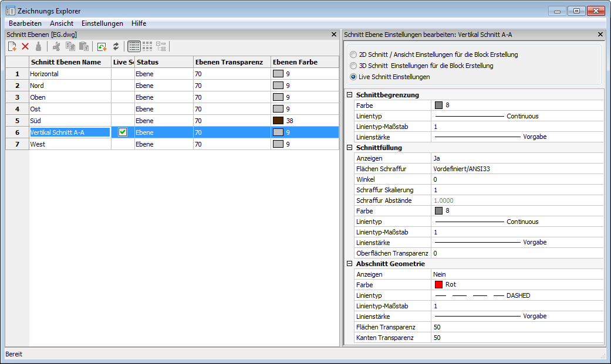This screenshot has width=611, height=364.
Task: Select 2D Schnitt / Ansicht Einstellungen radio
Action: [x=353, y=55]
